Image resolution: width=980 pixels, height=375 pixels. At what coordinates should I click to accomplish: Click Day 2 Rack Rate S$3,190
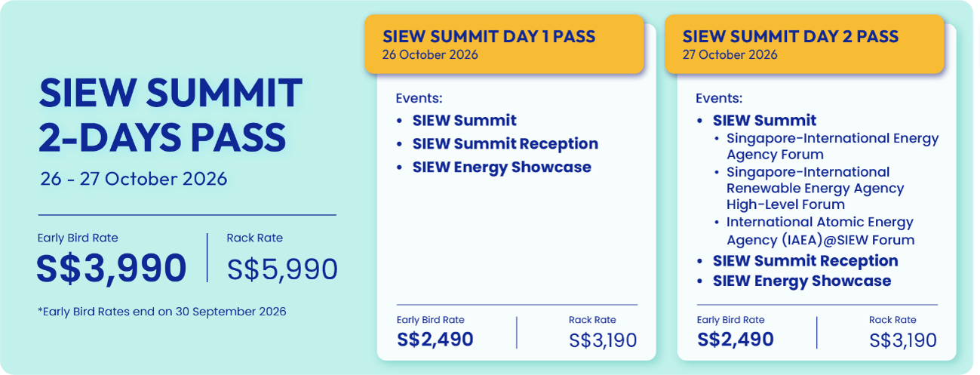pyautogui.click(x=904, y=340)
